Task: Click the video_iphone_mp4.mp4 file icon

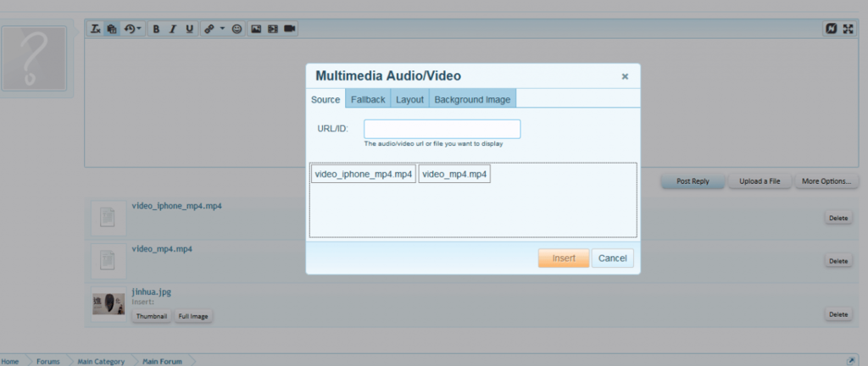Action: (108, 217)
